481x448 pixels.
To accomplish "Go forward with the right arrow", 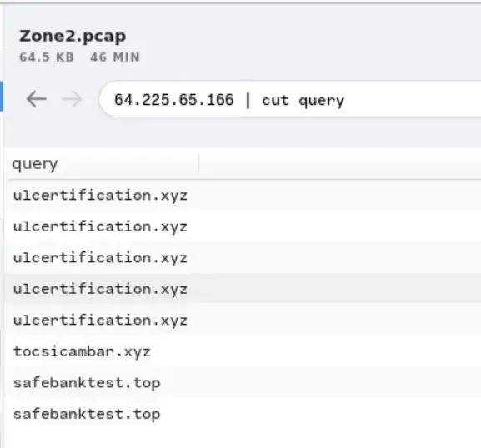I will [72, 99].
